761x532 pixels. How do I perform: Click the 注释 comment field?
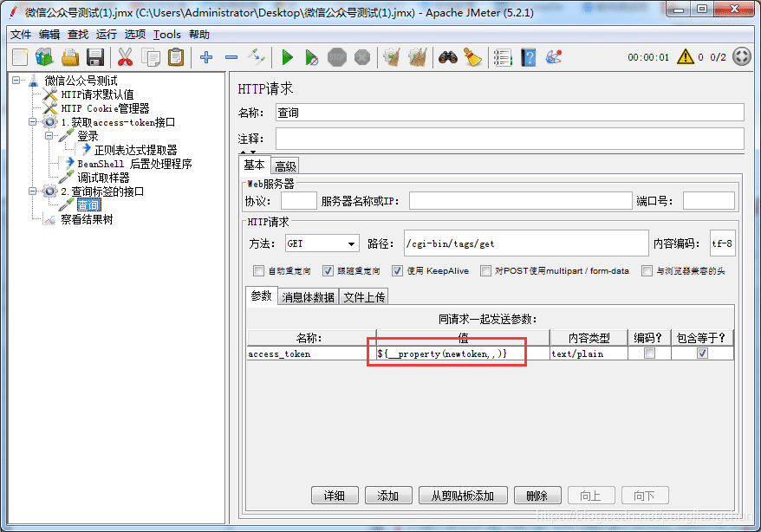(x=510, y=139)
